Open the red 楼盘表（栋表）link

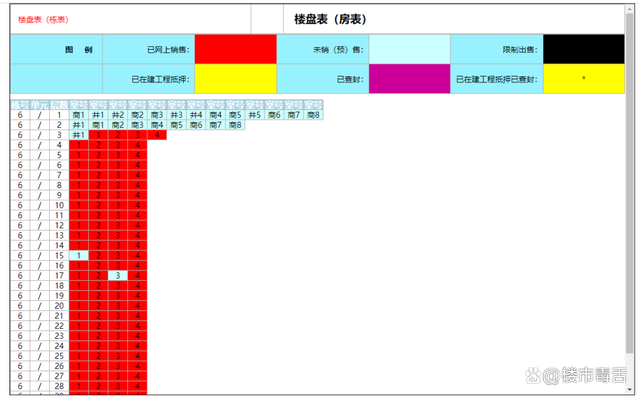coord(43,20)
